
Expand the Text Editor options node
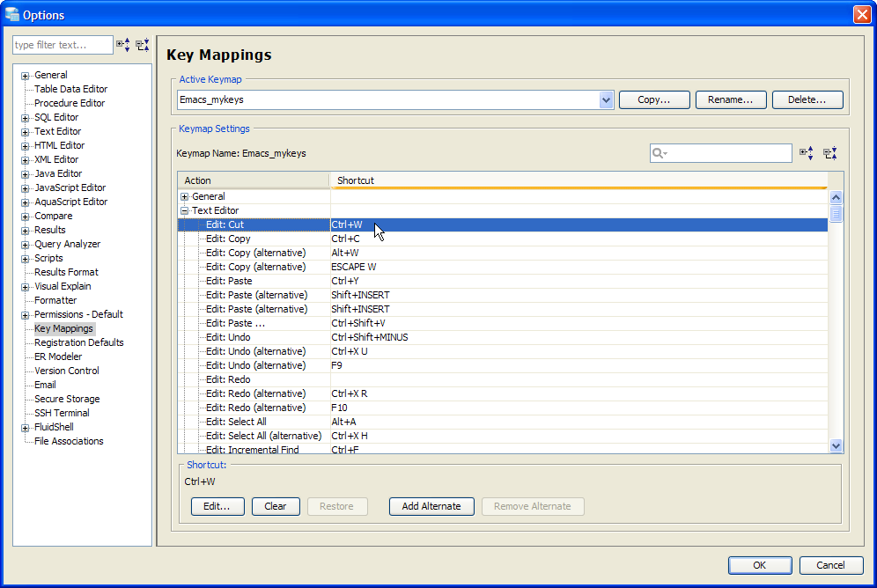coord(26,132)
